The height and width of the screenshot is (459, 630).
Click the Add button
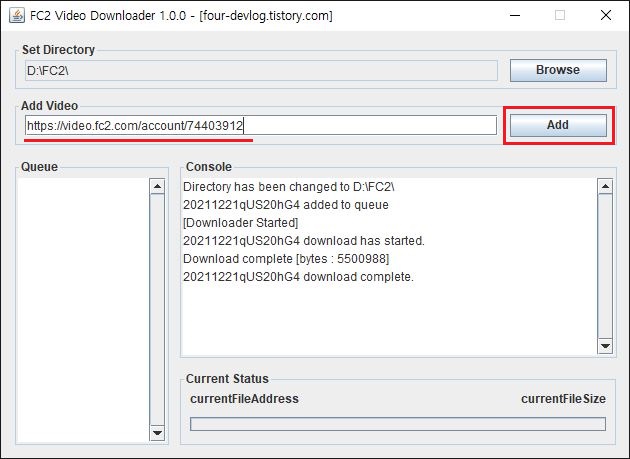[558, 125]
